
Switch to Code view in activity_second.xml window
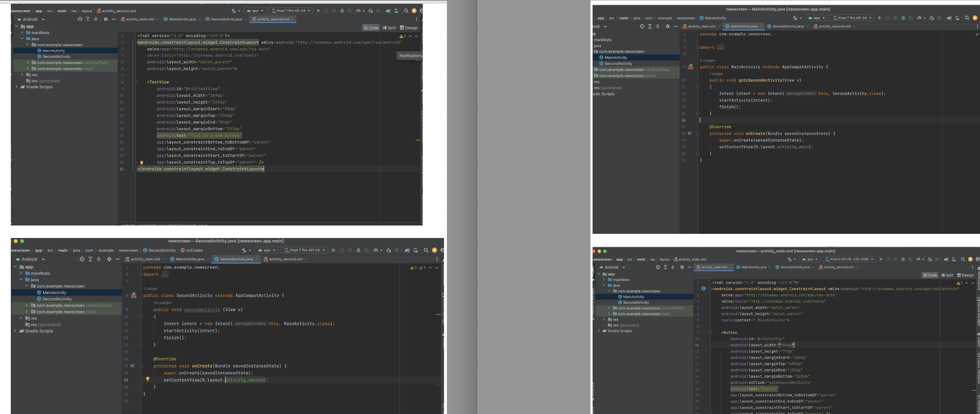point(371,28)
